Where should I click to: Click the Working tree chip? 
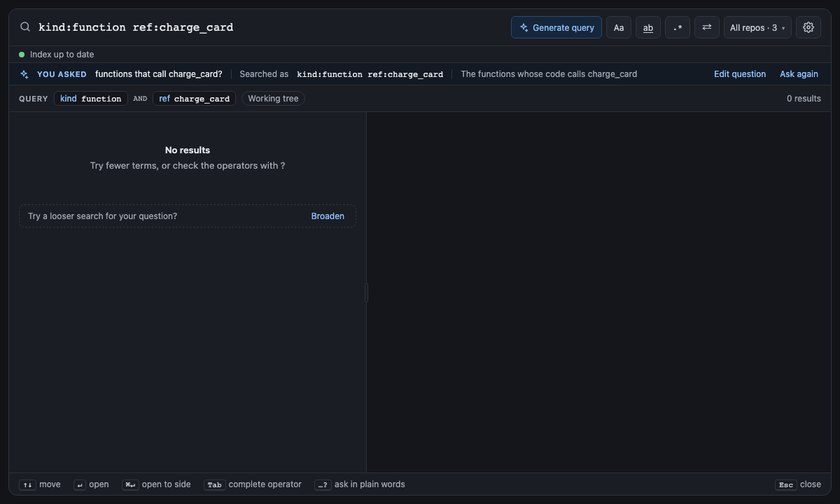point(273,99)
